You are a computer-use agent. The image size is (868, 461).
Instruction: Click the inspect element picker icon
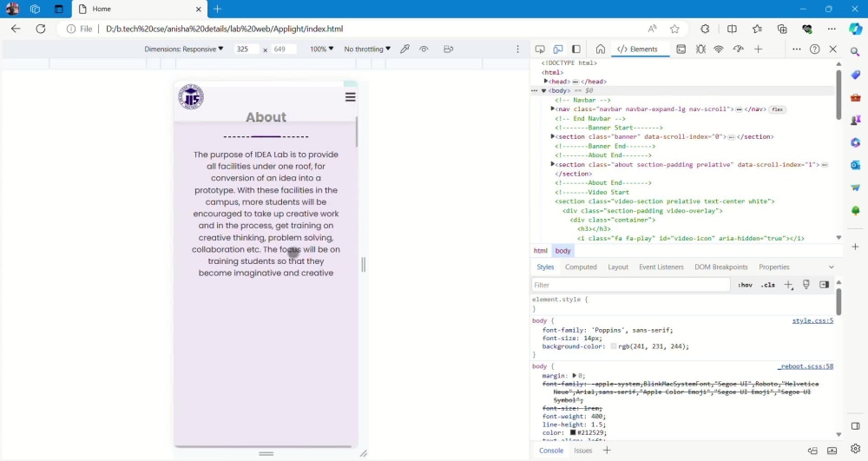[x=540, y=49]
